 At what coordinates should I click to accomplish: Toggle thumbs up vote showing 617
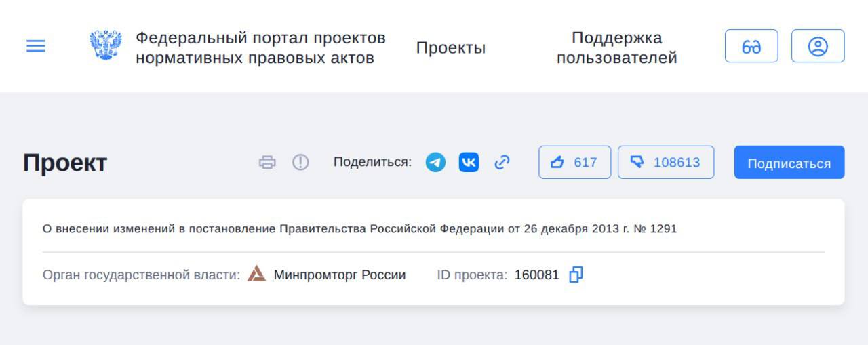click(x=574, y=163)
